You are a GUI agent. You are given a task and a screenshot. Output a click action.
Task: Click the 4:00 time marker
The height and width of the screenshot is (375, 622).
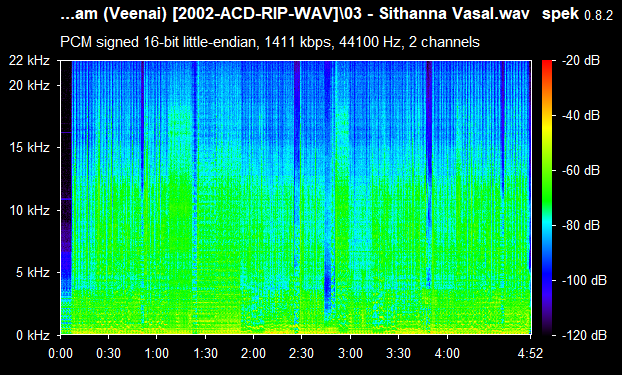[x=447, y=353]
